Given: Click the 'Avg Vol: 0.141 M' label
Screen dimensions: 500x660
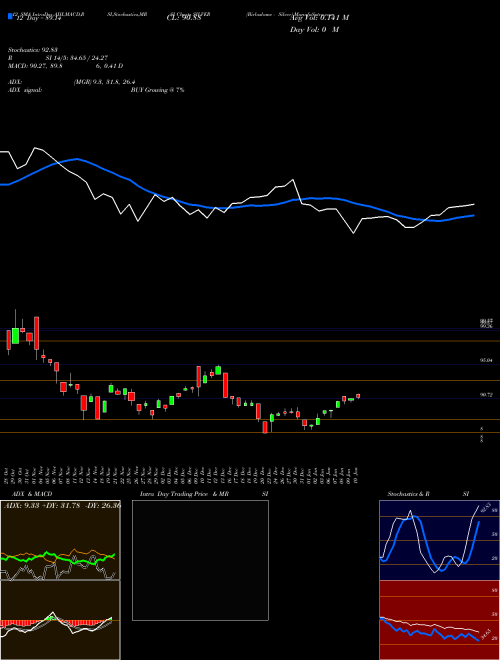Looking at the screenshot, I should [x=319, y=18].
